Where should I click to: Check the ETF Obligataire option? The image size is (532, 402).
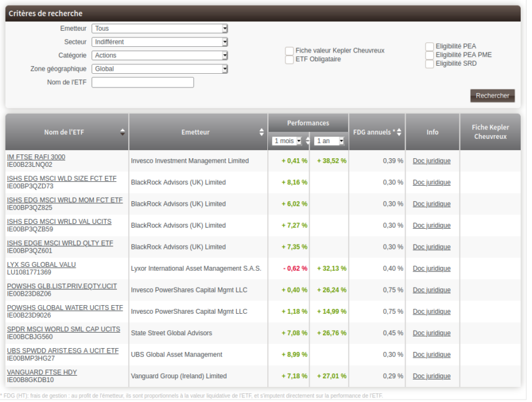pos(290,59)
